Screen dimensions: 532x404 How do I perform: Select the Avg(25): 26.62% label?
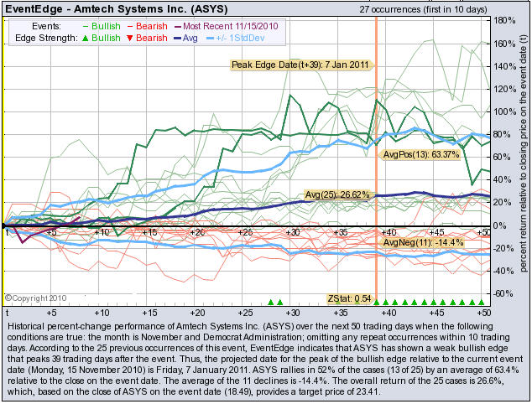(338, 194)
